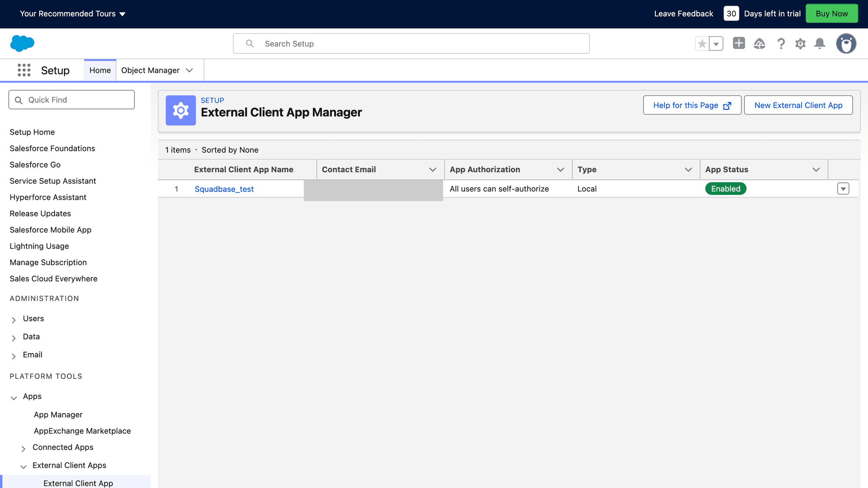The height and width of the screenshot is (488, 868).
Task: Expand the Users section in the sidebar
Action: point(13,319)
